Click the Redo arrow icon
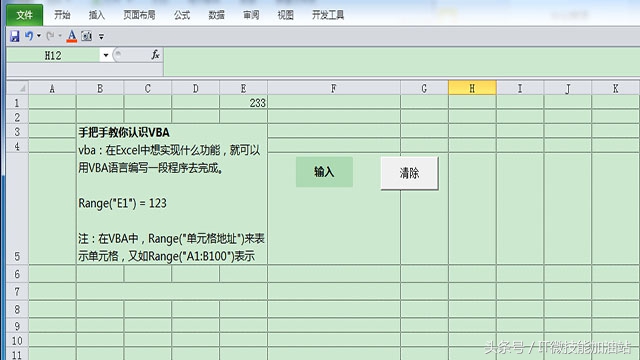640x360 pixels. [50, 36]
